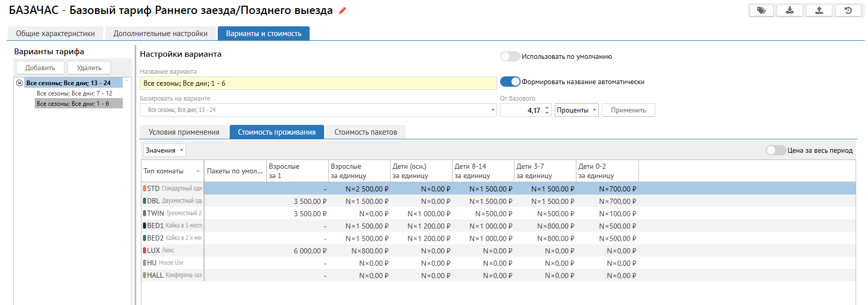Click the pencil icon to edit tariff name
Image resolution: width=868 pixels, height=305 pixels.
[342, 11]
